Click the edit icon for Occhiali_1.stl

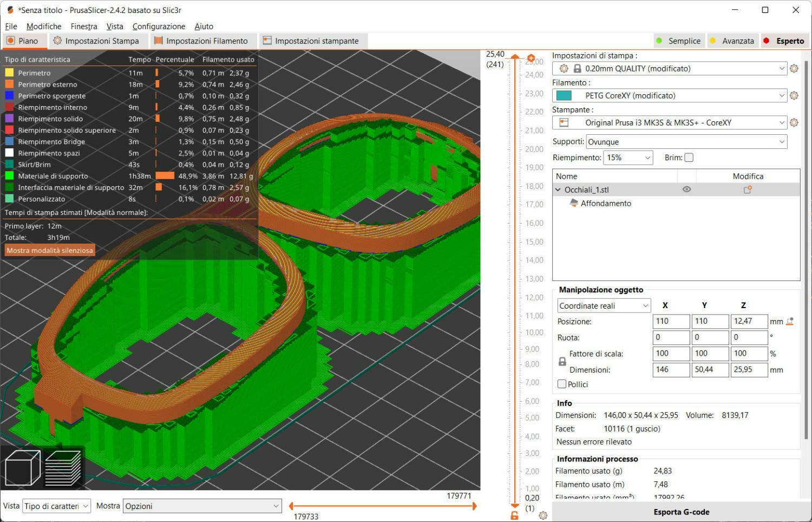[x=748, y=190]
